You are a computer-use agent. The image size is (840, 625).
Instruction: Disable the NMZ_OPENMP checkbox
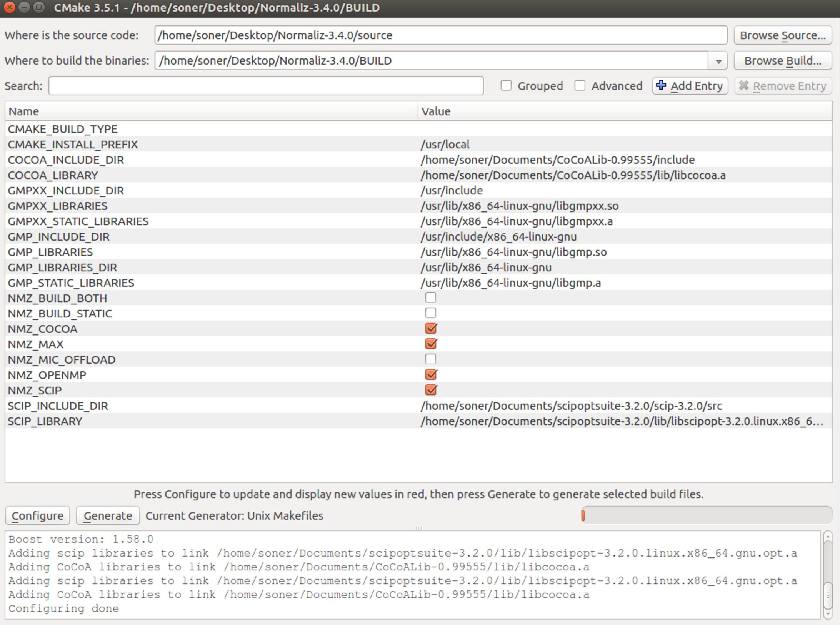(430, 374)
